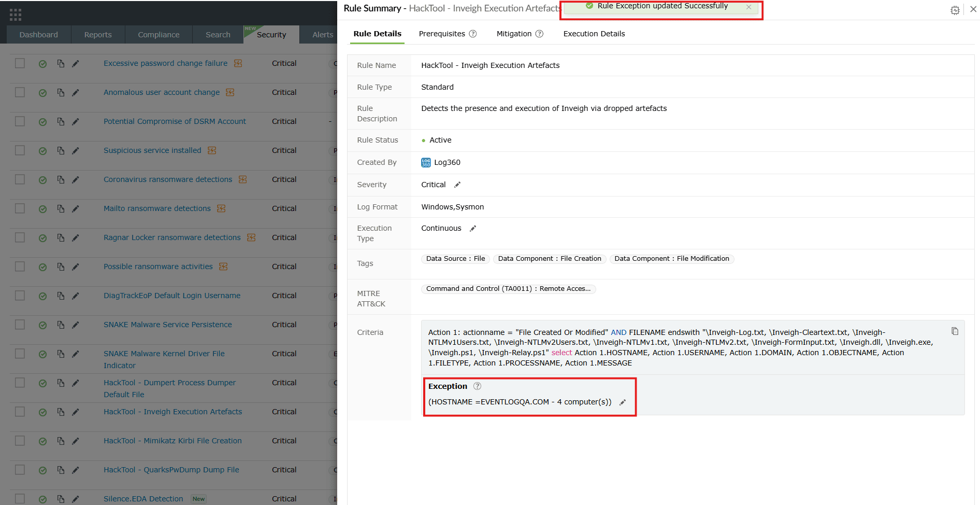This screenshot has width=980, height=505.
Task: Toggle status of Excessive password change failure
Action: pyautogui.click(x=43, y=64)
